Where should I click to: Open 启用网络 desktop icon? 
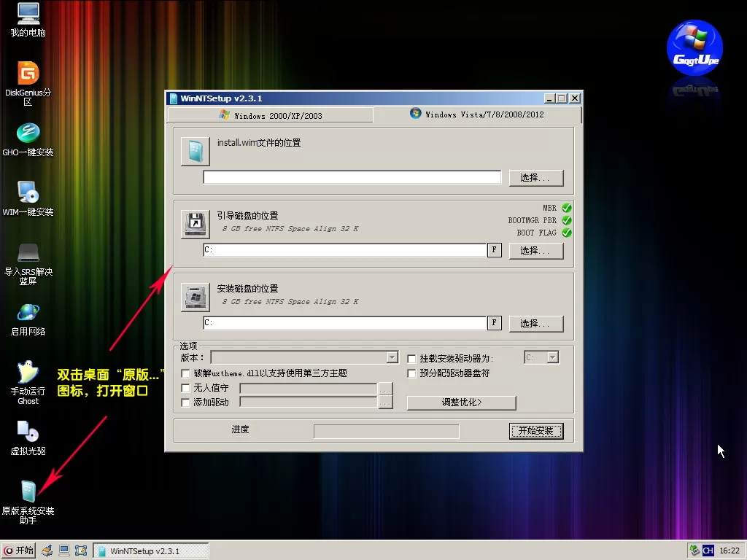pyautogui.click(x=28, y=312)
